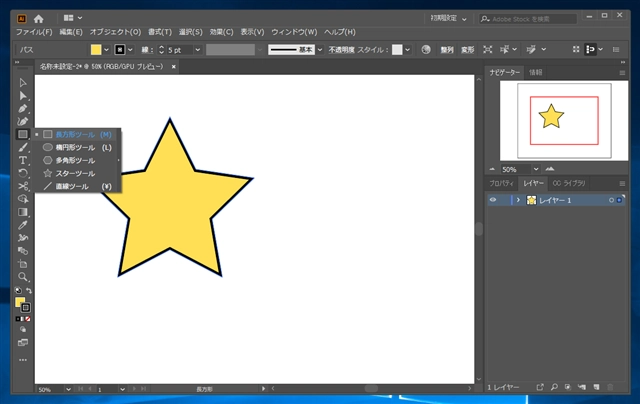
Task: Click the レイヤー 1 target circle
Action: pos(611,200)
